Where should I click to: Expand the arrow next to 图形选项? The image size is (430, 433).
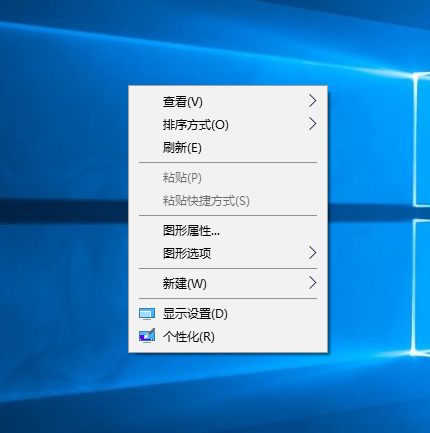(312, 253)
